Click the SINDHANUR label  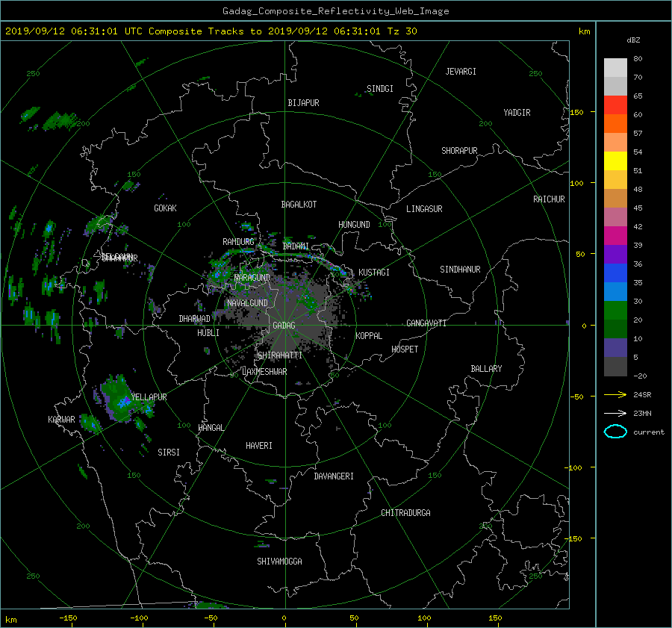point(460,270)
